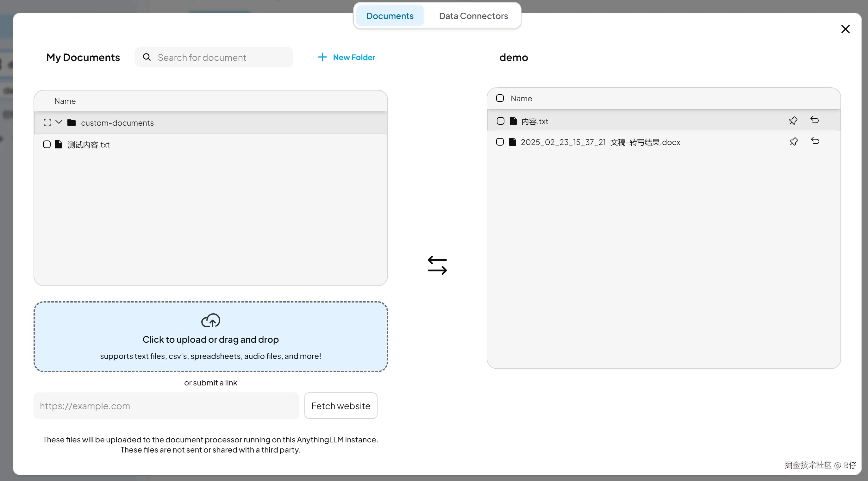Viewport: 868px width, 481px height.
Task: Click the custom-documents folder icon
Action: [72, 122]
